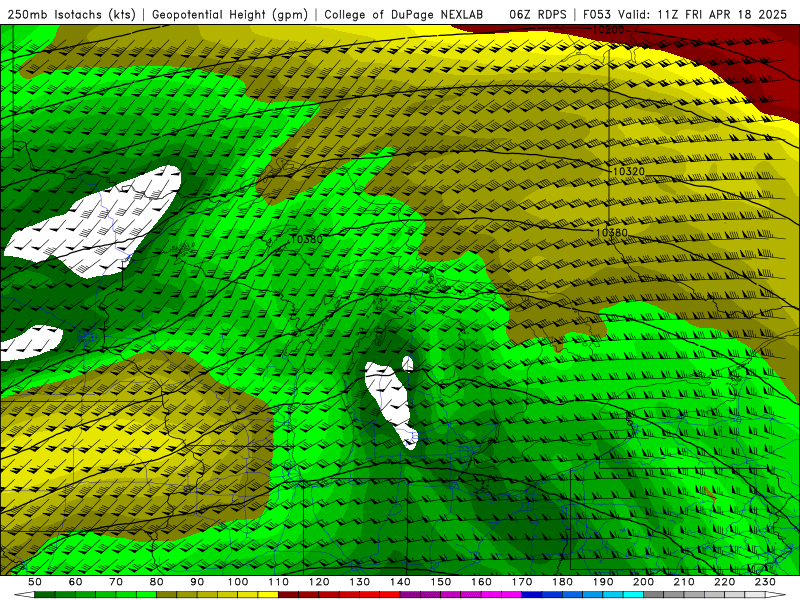800x600 pixels.
Task: Click the right arrow end of the color bar
Action: (x=776, y=594)
